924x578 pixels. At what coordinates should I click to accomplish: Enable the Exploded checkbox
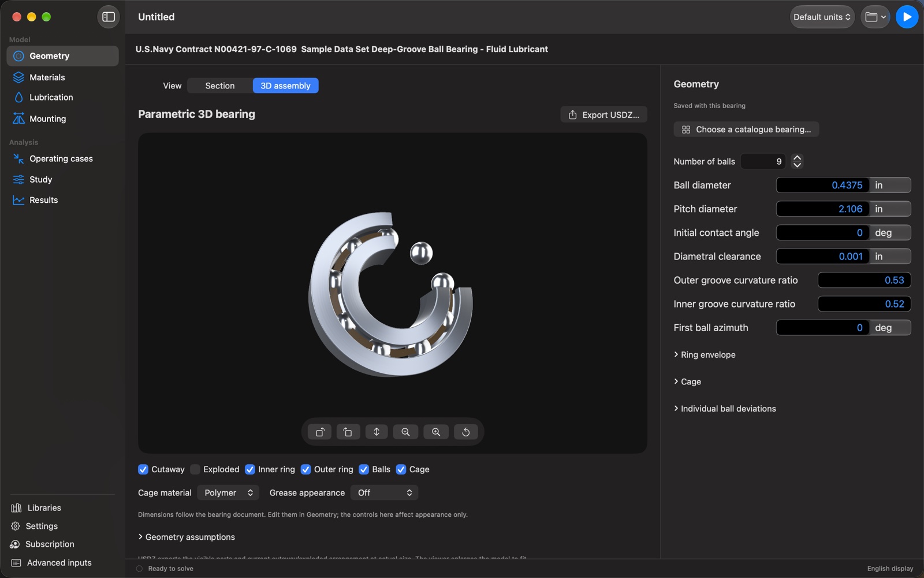click(x=195, y=469)
